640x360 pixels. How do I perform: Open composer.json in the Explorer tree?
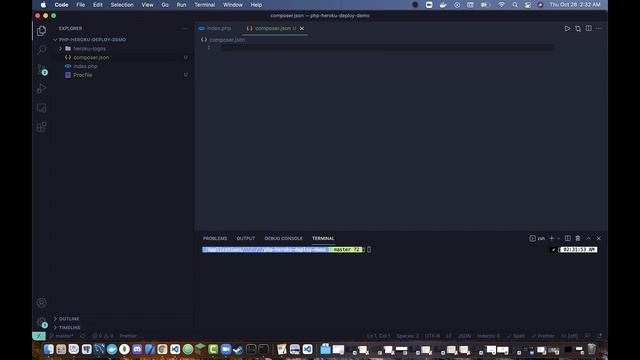click(x=91, y=58)
